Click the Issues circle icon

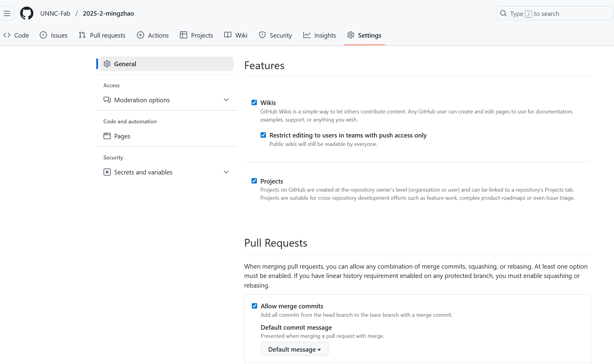[43, 35]
